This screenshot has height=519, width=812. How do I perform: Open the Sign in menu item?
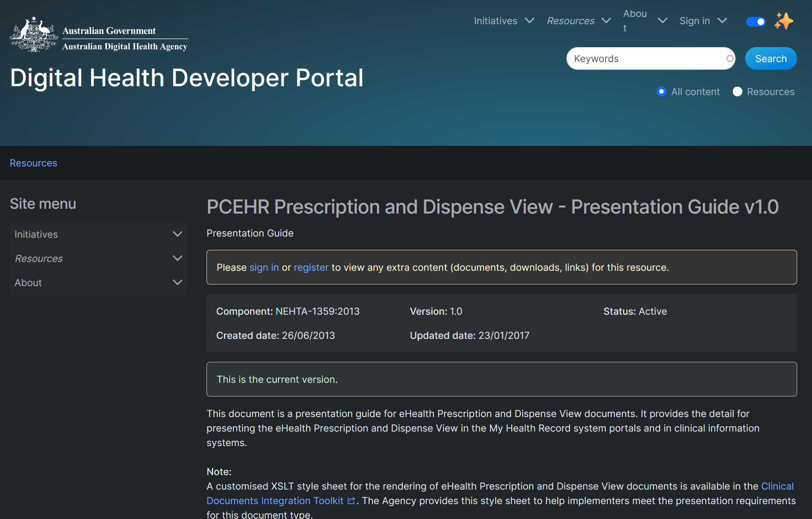(694, 21)
